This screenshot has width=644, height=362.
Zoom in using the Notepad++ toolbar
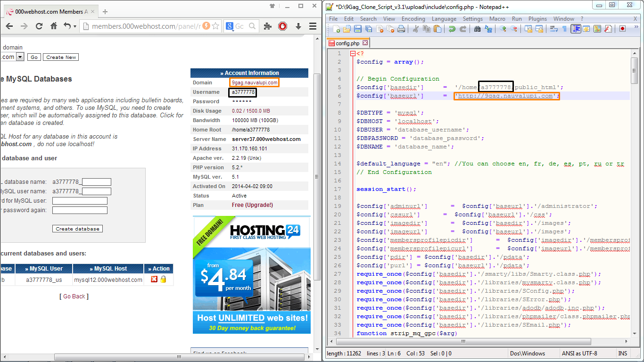tap(503, 29)
